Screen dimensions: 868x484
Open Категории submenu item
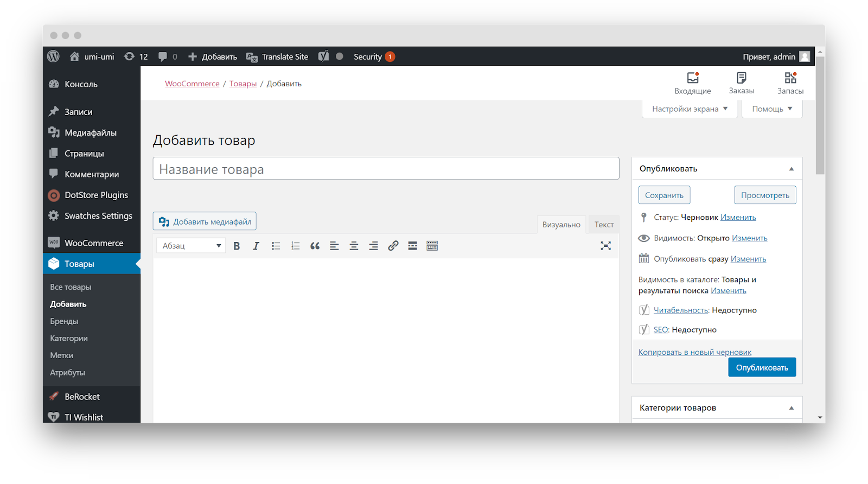69,338
